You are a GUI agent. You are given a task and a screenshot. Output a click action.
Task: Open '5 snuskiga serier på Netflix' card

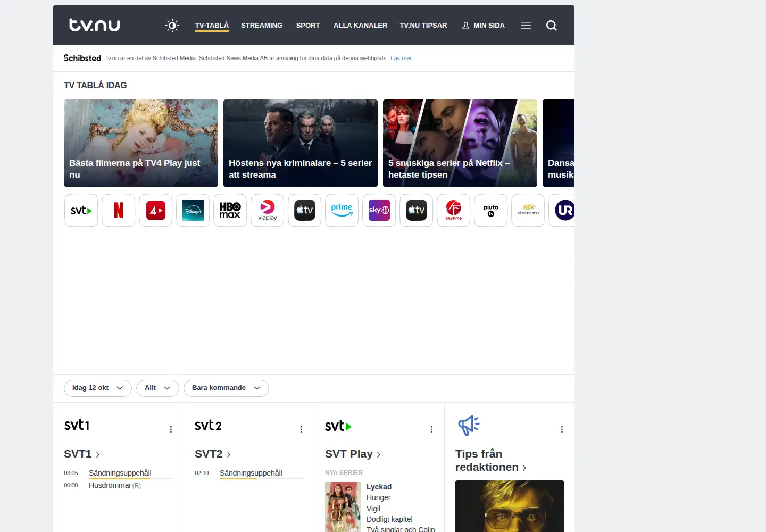(460, 143)
